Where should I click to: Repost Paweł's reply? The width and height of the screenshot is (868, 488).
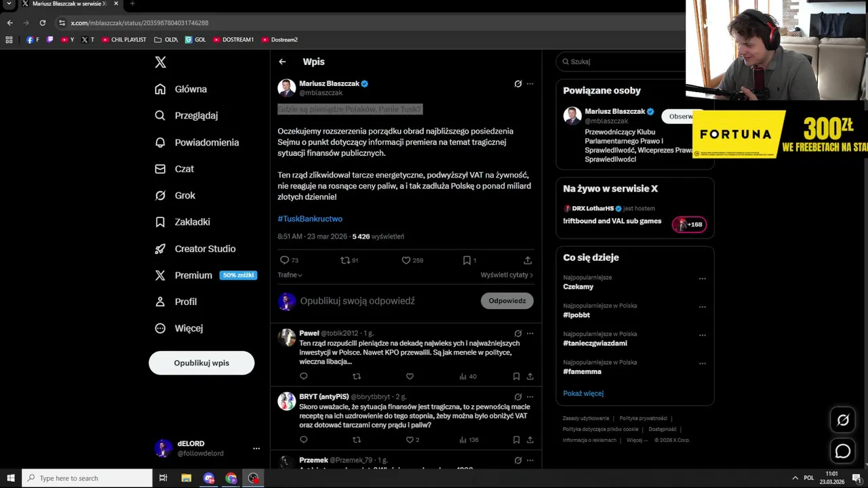[357, 376]
